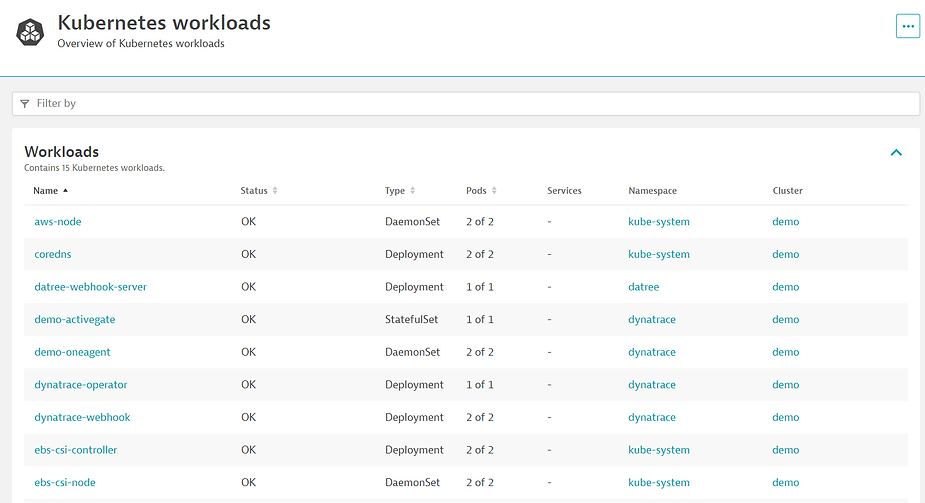Click the Cluster column header
The width and height of the screenshot is (925, 503).
point(788,190)
